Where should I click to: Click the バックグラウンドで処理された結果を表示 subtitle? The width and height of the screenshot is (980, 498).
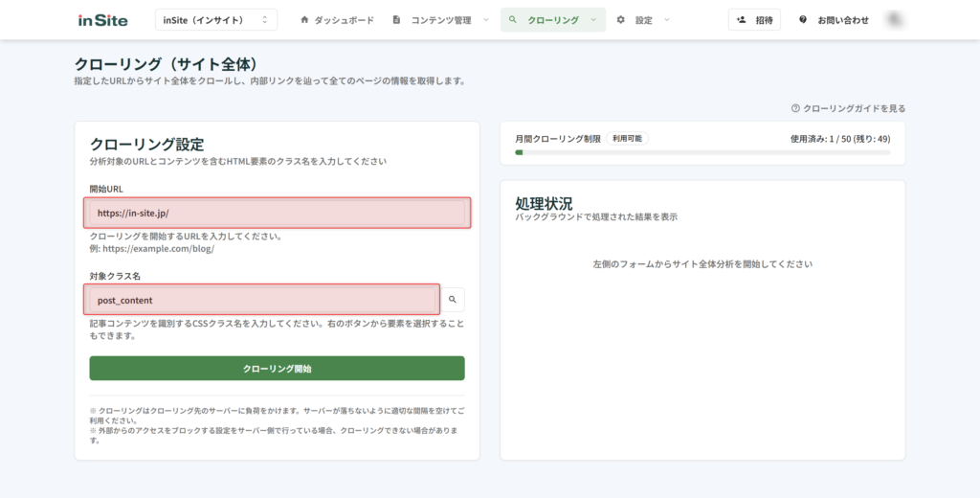click(596, 217)
